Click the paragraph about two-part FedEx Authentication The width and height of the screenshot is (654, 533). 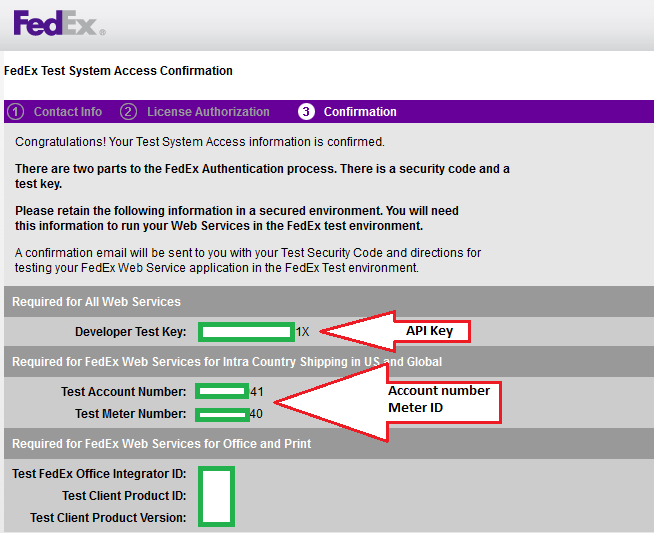point(262,176)
